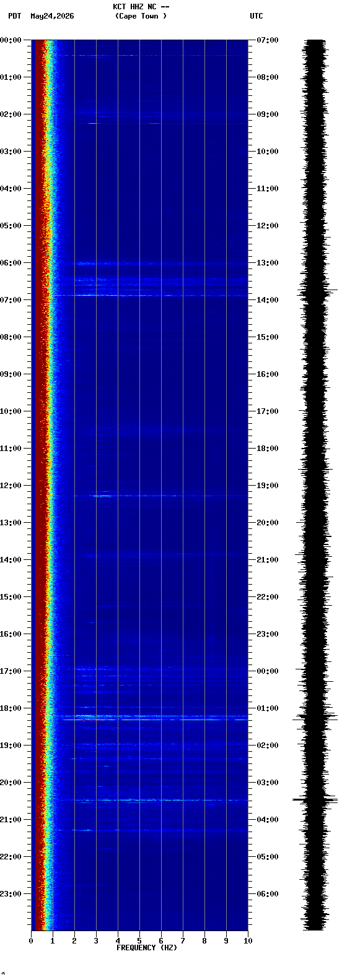Click the spectral event band near 06:50 PDT

point(151,295)
